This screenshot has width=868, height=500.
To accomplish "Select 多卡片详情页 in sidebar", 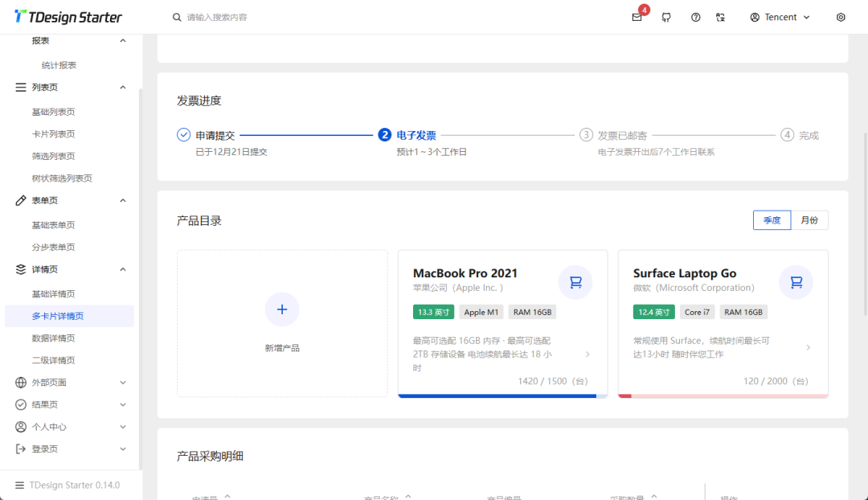I will (69, 316).
